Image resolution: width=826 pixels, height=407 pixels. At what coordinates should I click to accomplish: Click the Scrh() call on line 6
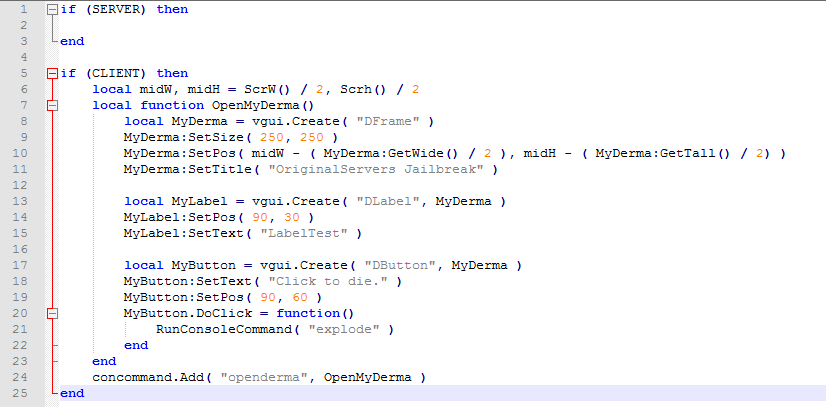[363, 90]
